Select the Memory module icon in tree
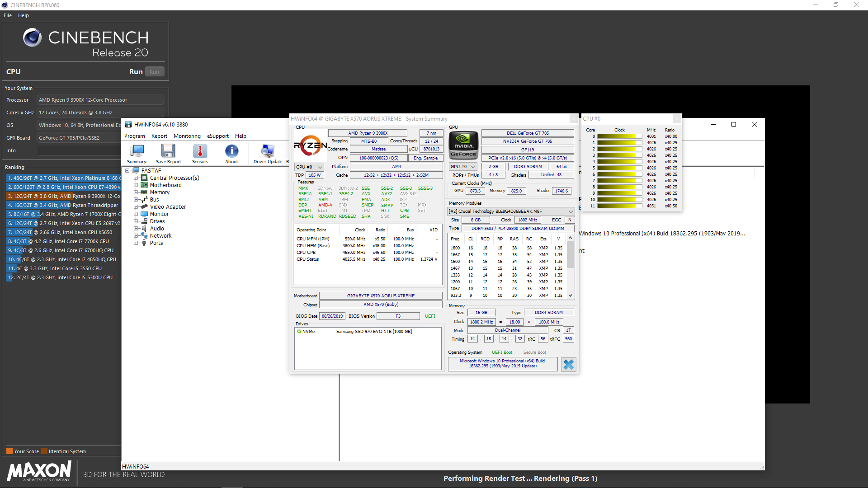Viewport: 868px width, 488px height. pos(144,192)
